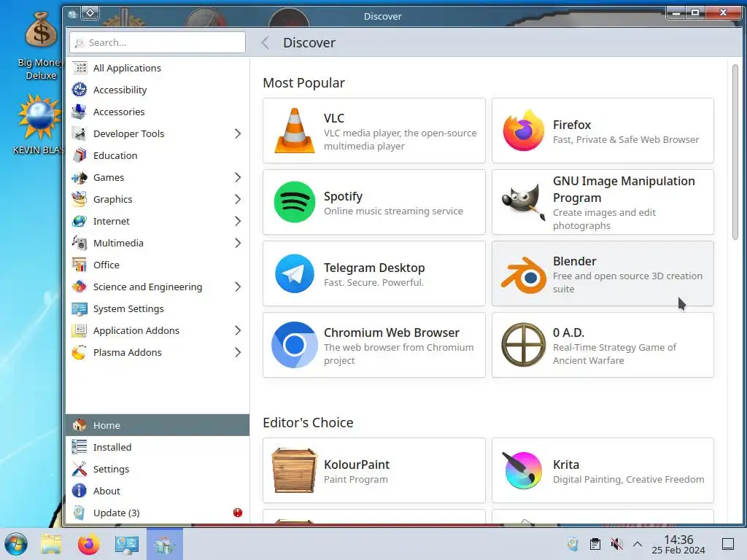Open the KolourPaint crate icon
Viewport: 747px width, 560px height.
(295, 470)
